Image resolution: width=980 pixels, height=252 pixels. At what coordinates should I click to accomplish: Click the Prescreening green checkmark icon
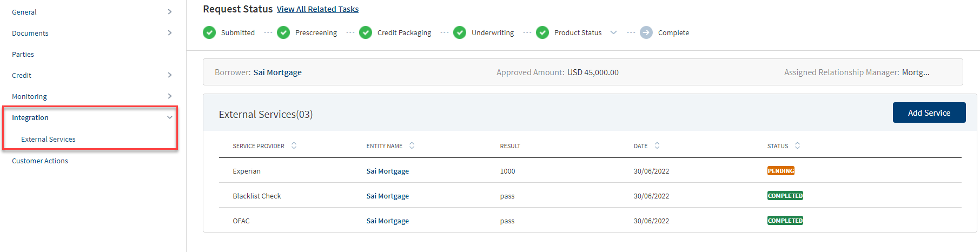coord(283,32)
